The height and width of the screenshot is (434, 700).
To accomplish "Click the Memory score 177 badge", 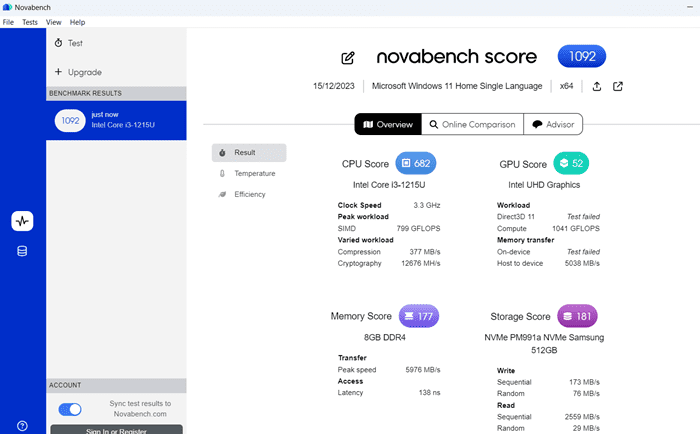I will tap(419, 316).
